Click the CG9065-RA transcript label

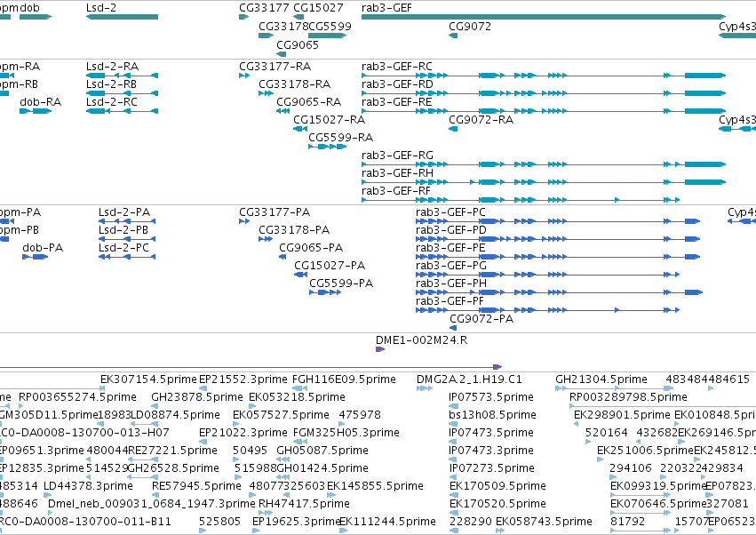308,102
